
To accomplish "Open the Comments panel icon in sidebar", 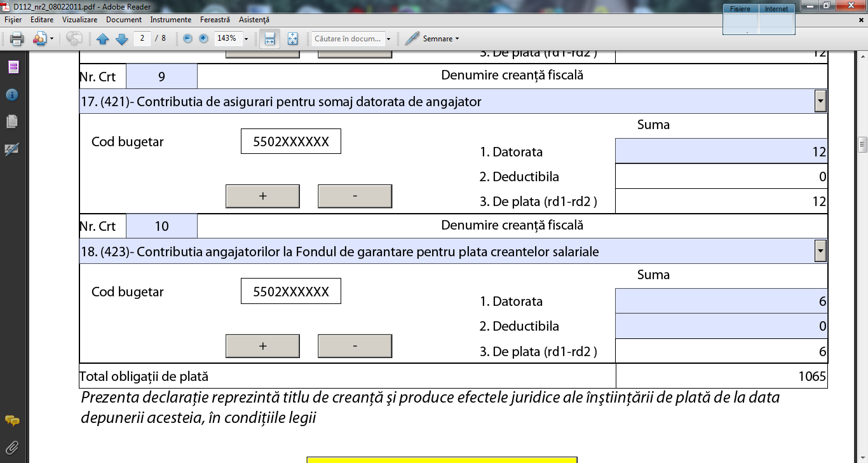I will coord(12,420).
